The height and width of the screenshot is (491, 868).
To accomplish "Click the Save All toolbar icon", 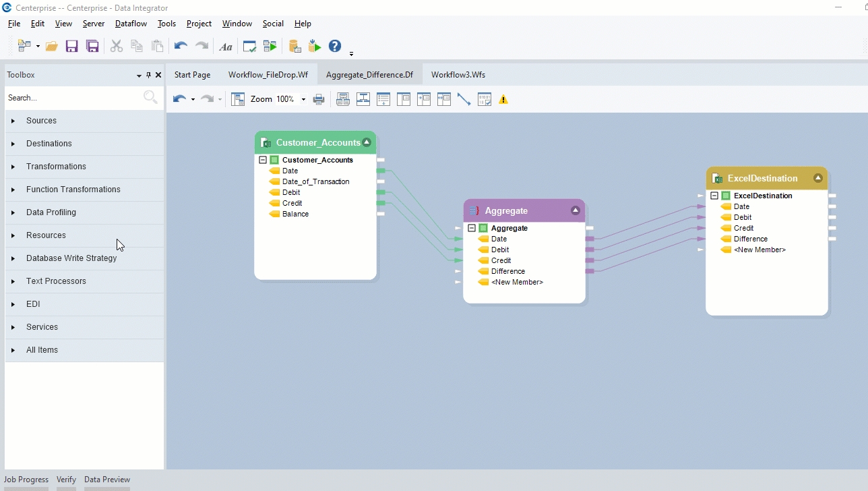I will point(92,47).
